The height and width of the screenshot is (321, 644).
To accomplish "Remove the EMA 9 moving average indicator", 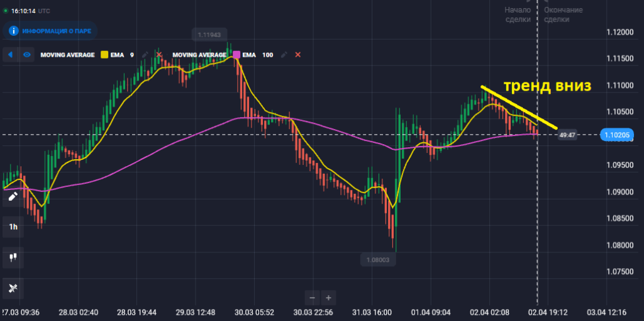I will [x=158, y=55].
